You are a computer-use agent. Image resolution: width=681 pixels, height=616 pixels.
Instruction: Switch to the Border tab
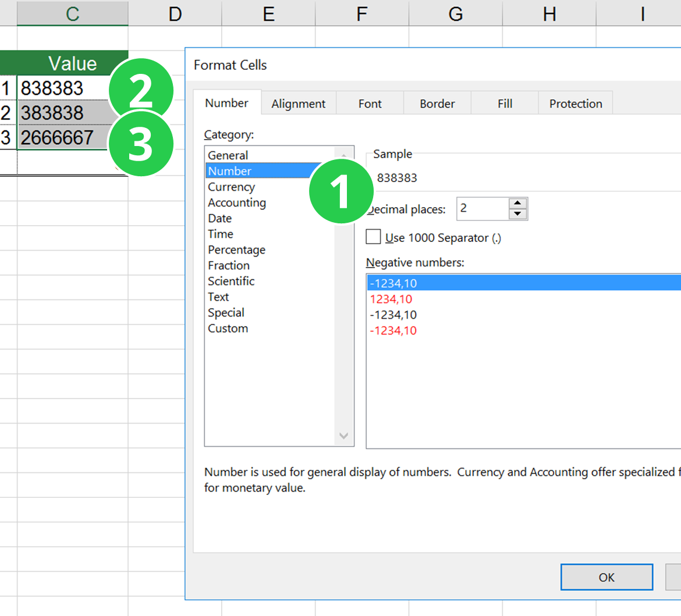pyautogui.click(x=437, y=103)
